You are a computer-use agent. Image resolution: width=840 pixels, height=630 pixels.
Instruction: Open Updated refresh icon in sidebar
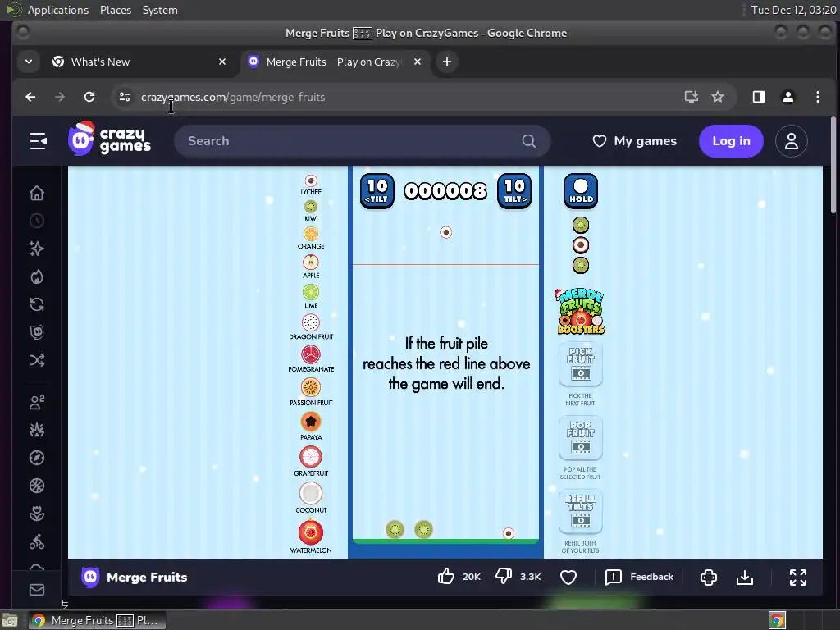37,304
